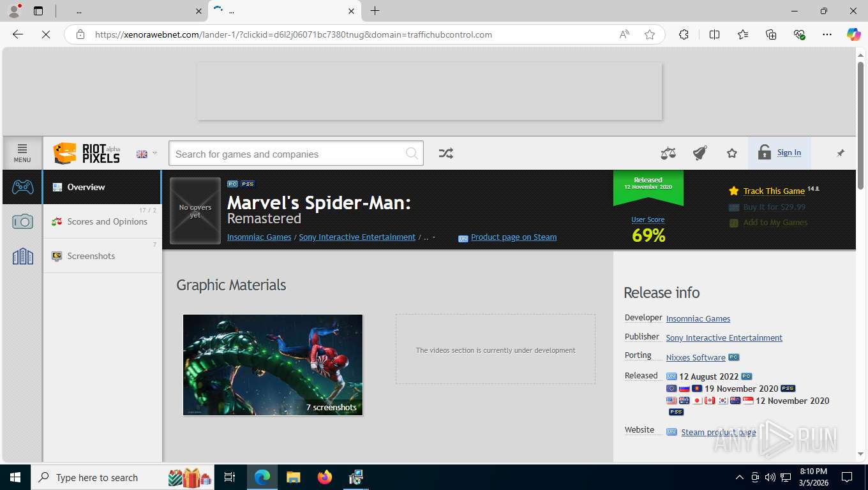This screenshot has height=490, width=868.
Task: Click the Read aloud icon in address bar
Action: pyautogui.click(x=624, y=34)
